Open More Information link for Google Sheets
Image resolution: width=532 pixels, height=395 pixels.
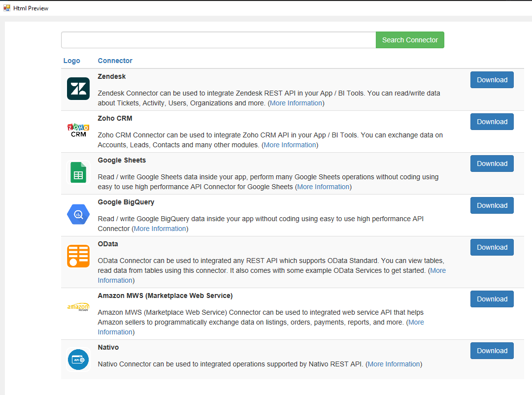[x=323, y=187]
